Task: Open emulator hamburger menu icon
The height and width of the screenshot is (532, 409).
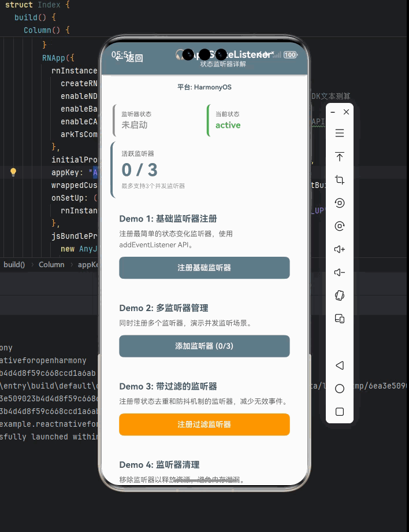Action: pyautogui.click(x=340, y=133)
